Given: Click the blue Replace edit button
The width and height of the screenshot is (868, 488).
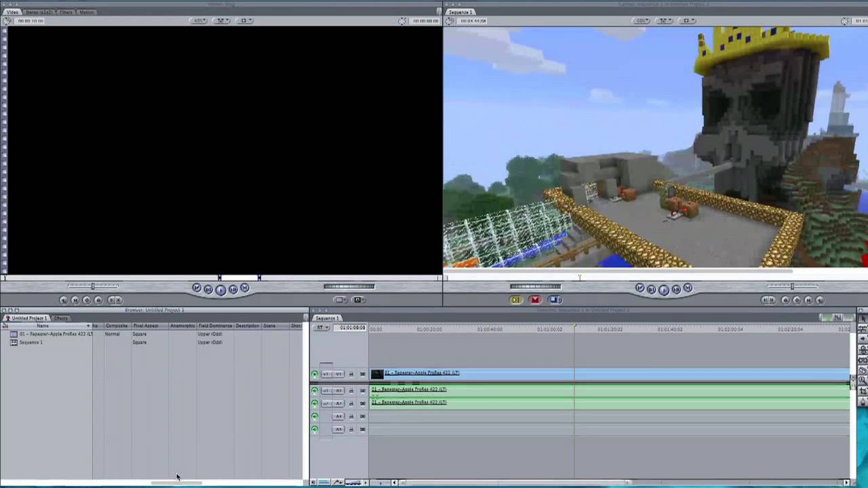Looking at the screenshot, I should (x=555, y=300).
